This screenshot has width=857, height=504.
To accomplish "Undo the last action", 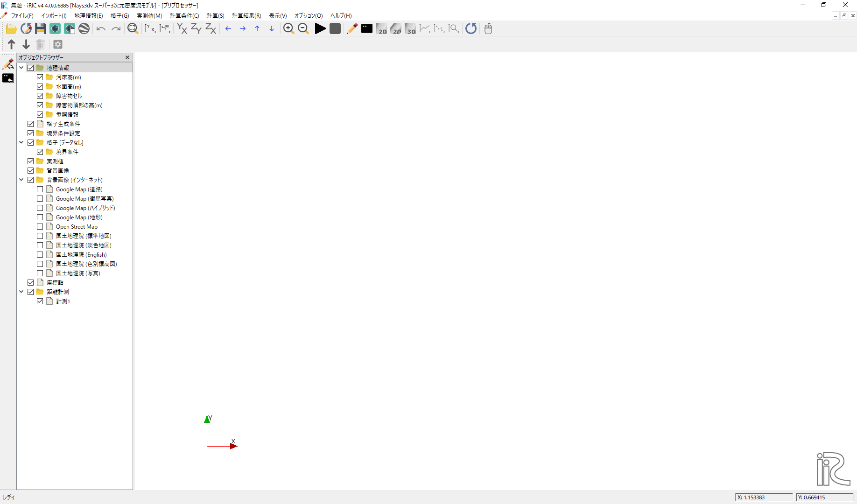I will tap(101, 29).
